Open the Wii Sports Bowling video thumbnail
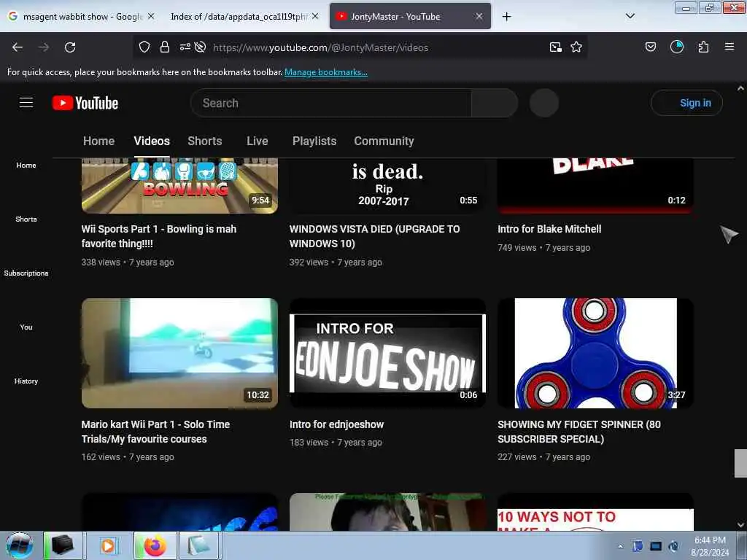 [x=179, y=186]
